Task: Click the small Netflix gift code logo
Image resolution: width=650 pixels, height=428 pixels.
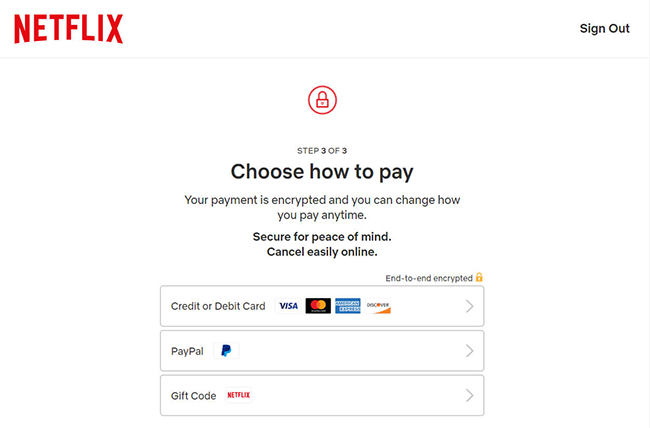Action: pyautogui.click(x=239, y=395)
